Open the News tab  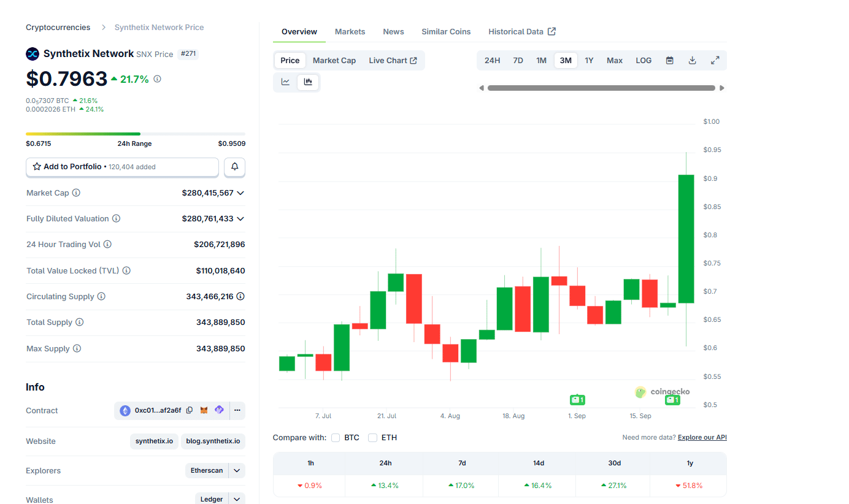[393, 32]
